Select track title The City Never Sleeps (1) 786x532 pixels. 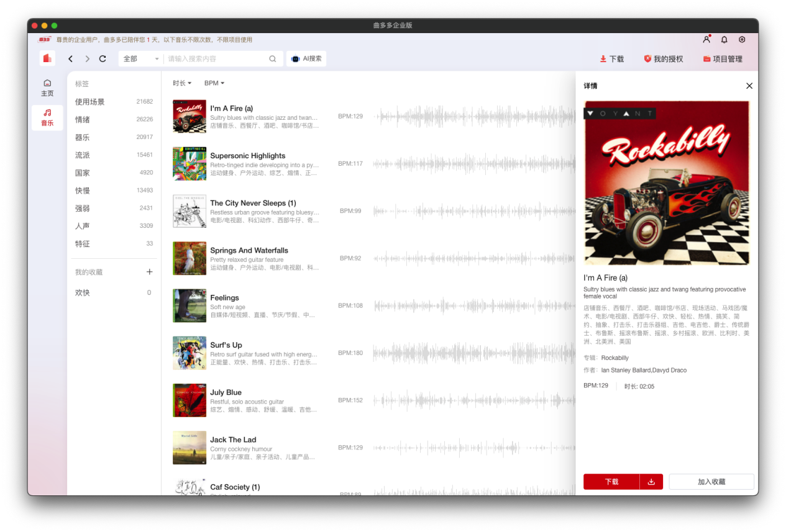[253, 203]
